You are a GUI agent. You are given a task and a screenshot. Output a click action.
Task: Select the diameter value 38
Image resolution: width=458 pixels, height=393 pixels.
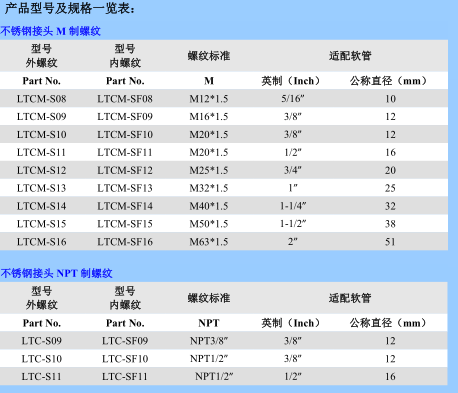pos(390,224)
